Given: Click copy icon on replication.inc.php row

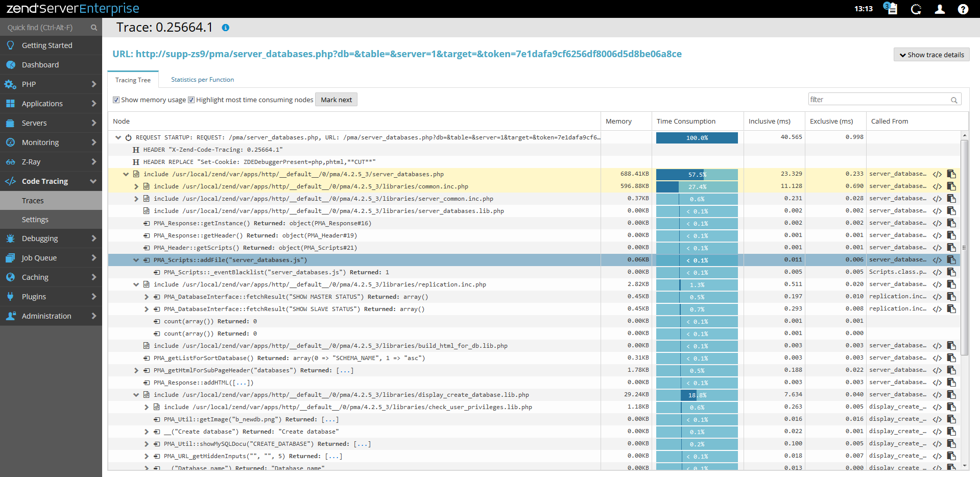Looking at the screenshot, I should [951, 284].
